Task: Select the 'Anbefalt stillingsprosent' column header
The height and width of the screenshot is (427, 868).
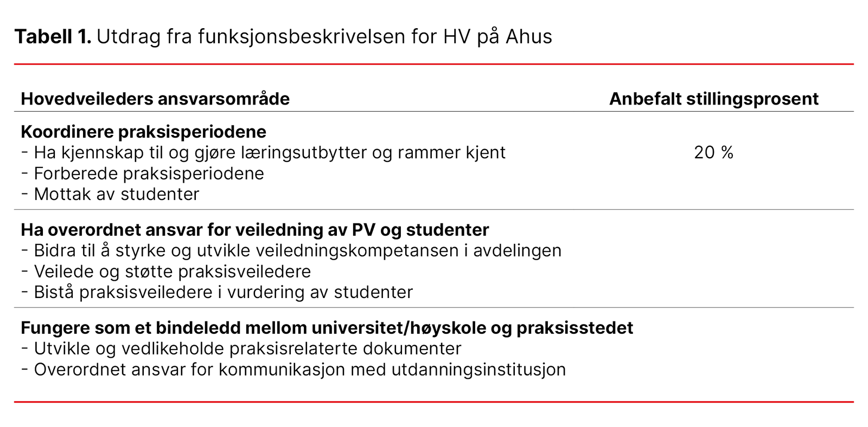Action: tap(713, 99)
